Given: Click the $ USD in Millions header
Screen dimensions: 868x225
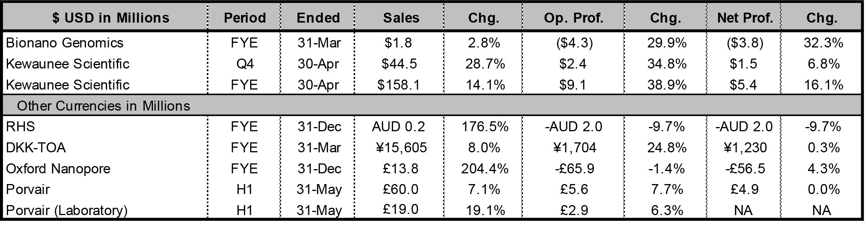Looking at the screenshot, I should click(x=111, y=18).
